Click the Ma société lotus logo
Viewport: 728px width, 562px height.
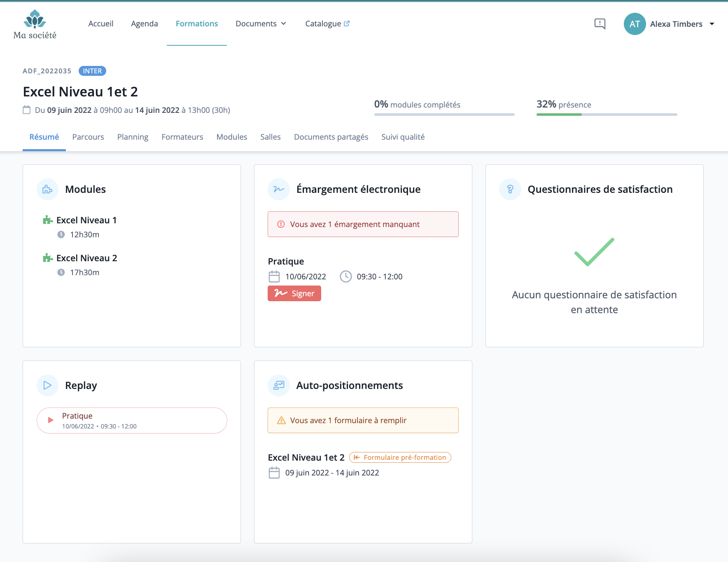point(35,24)
